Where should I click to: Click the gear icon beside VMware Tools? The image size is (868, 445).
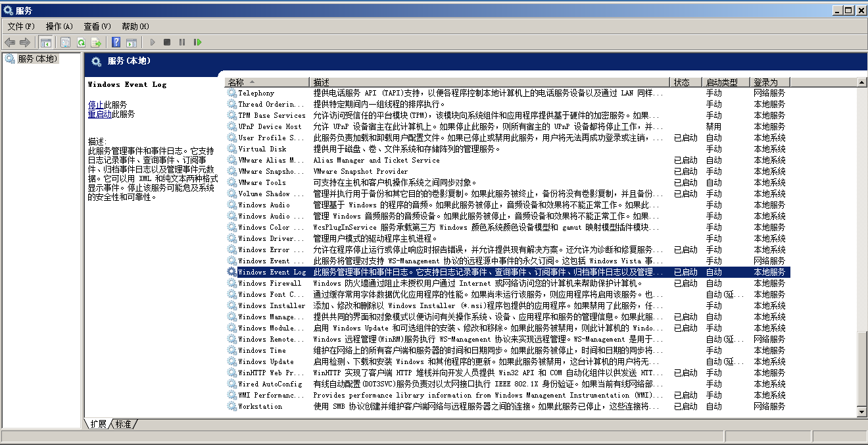pyautogui.click(x=231, y=182)
